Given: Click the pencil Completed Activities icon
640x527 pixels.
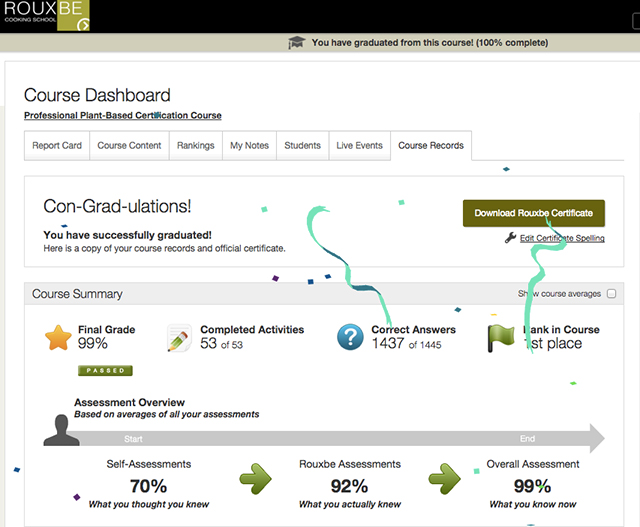Looking at the screenshot, I should click(179, 338).
